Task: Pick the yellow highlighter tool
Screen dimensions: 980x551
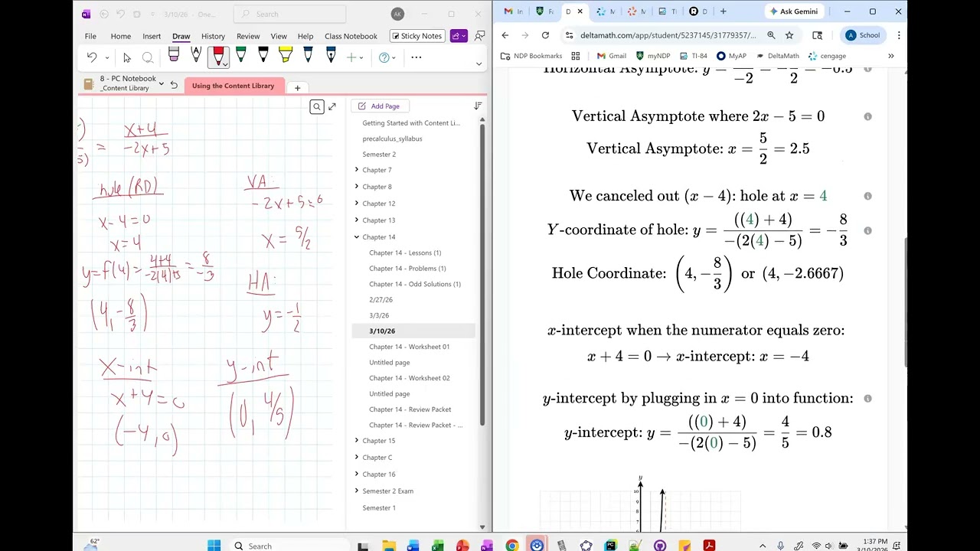Action: pos(286,56)
